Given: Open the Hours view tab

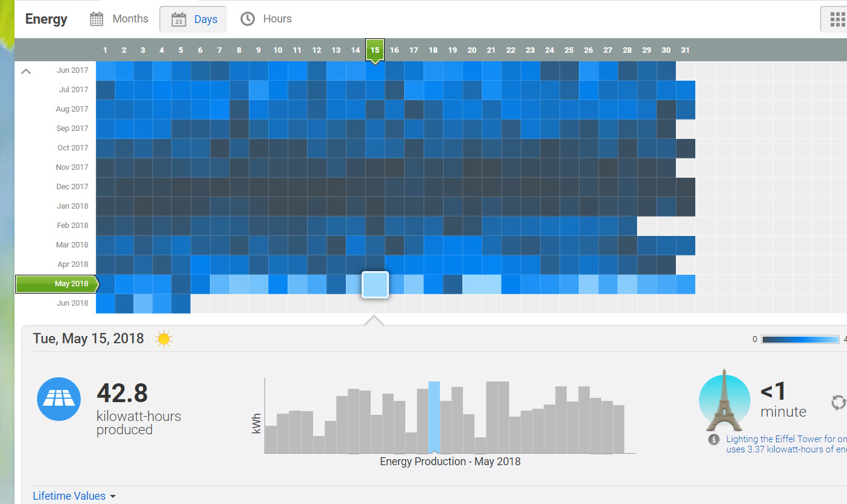Looking at the screenshot, I should 266,19.
